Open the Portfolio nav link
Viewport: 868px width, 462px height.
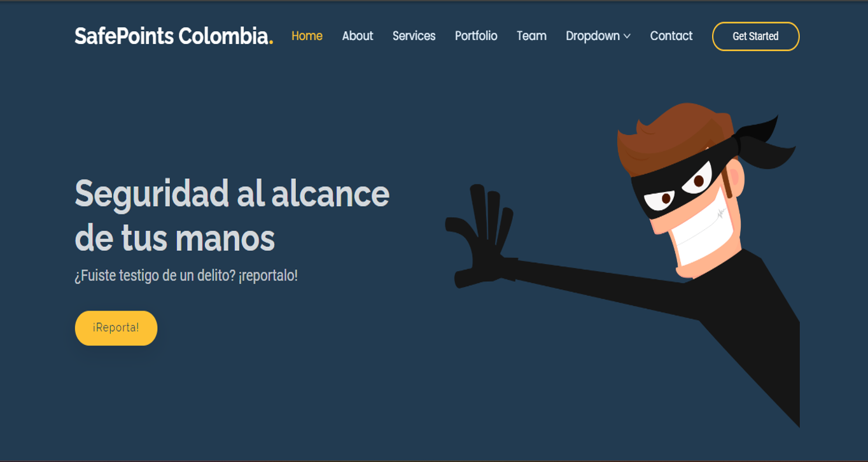[476, 36]
